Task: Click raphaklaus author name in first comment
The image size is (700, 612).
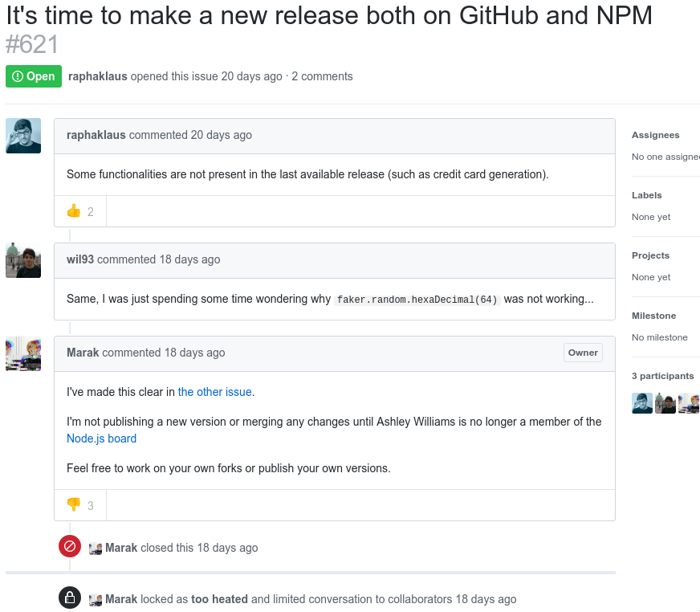Action: click(x=96, y=135)
